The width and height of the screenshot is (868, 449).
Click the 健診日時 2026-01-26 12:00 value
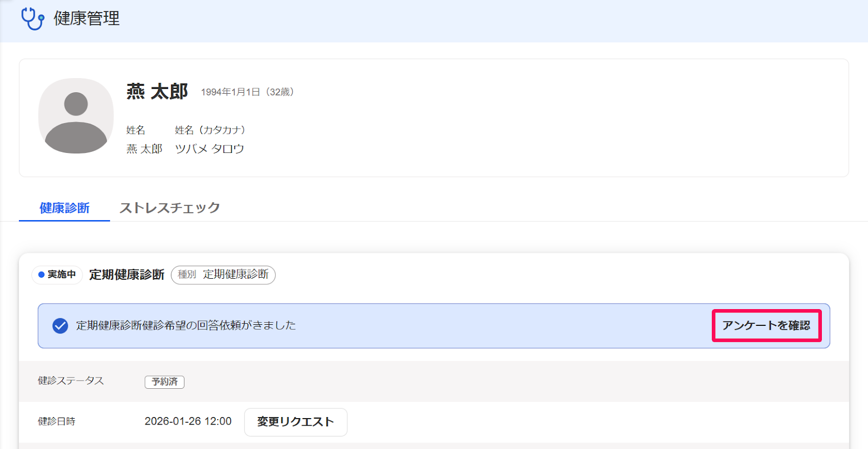click(188, 421)
